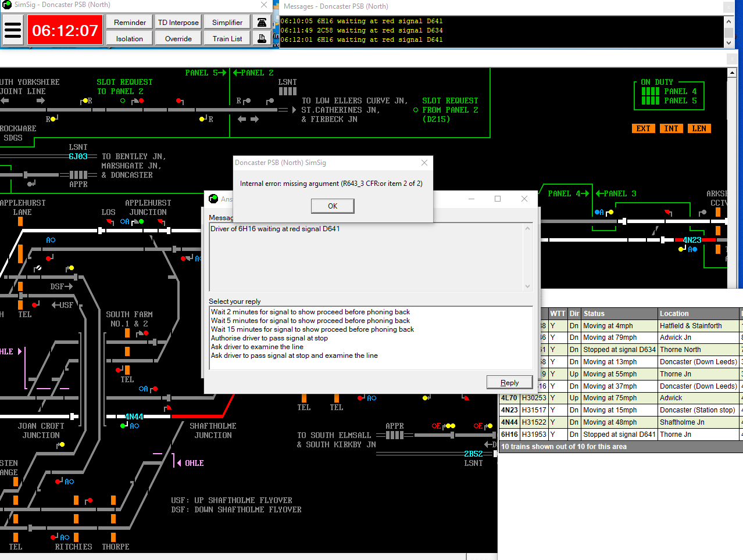The width and height of the screenshot is (743, 560).
Task: Click '10 trains shown out of 10' status bar
Action: (620, 447)
